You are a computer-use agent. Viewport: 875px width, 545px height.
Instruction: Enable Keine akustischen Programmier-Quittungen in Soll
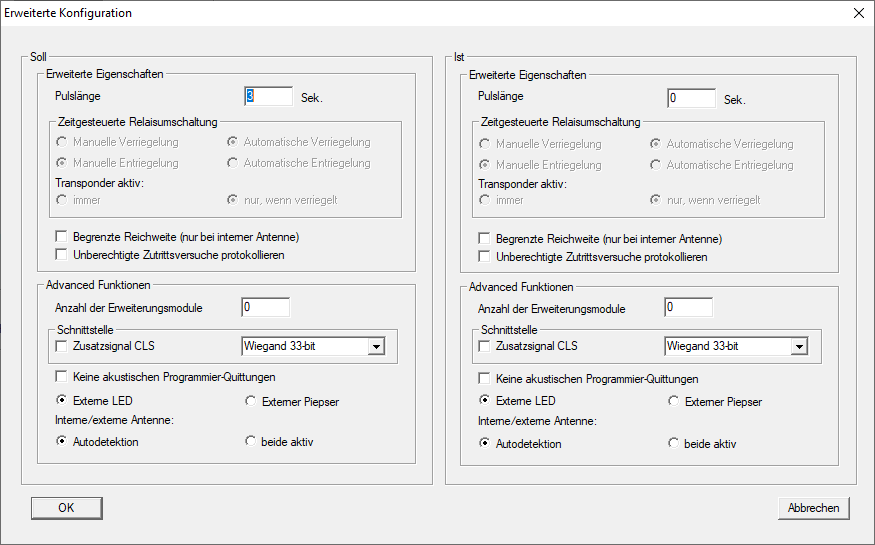coord(63,377)
